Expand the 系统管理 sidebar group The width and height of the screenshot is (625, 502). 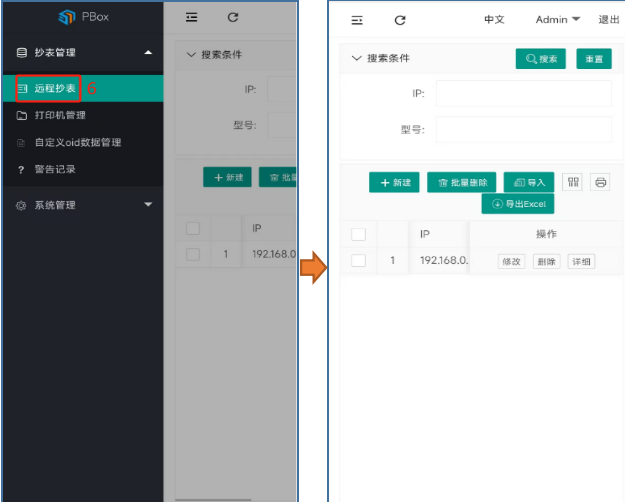[148, 205]
